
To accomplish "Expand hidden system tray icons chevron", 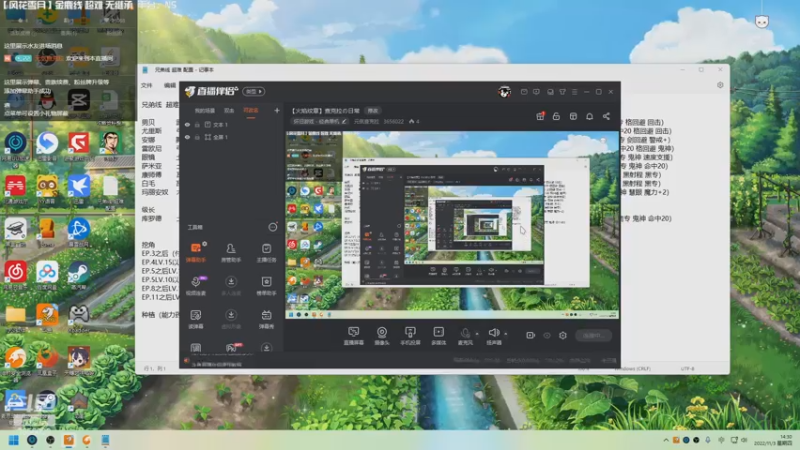I will coord(666,440).
